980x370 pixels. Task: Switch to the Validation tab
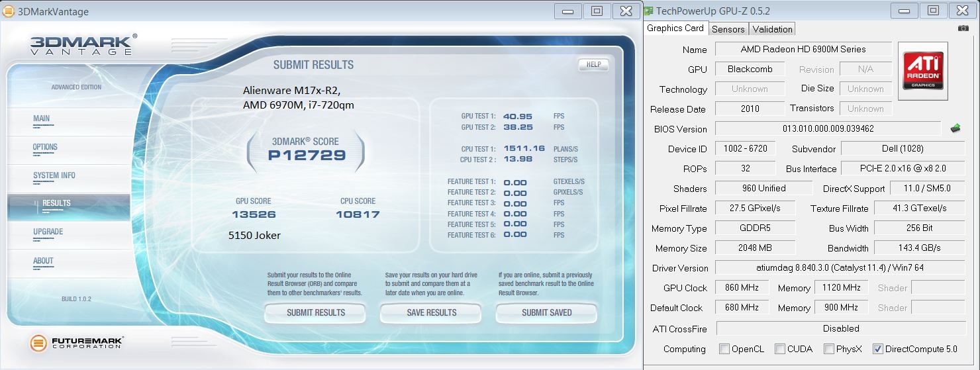click(x=772, y=29)
